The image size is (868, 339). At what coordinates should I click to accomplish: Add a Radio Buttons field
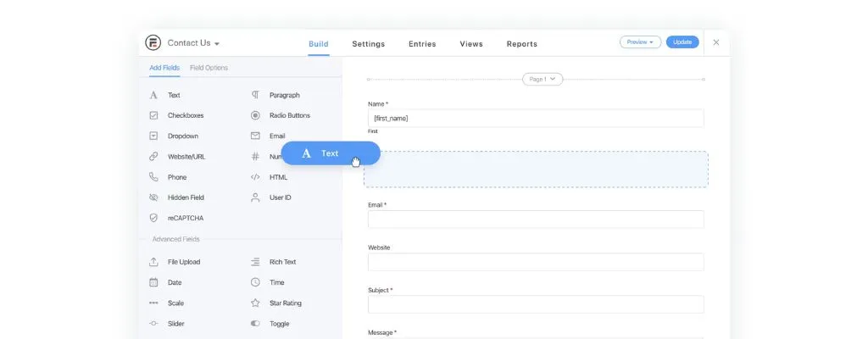(280, 116)
